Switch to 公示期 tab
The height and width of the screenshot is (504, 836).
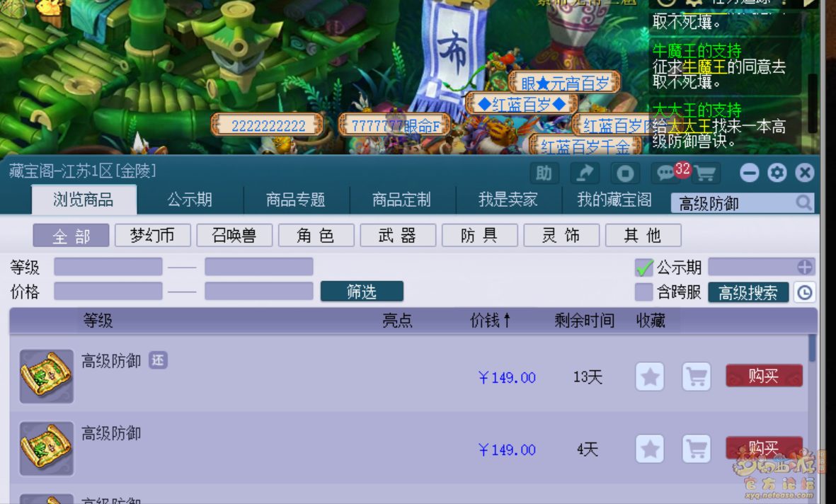[190, 200]
